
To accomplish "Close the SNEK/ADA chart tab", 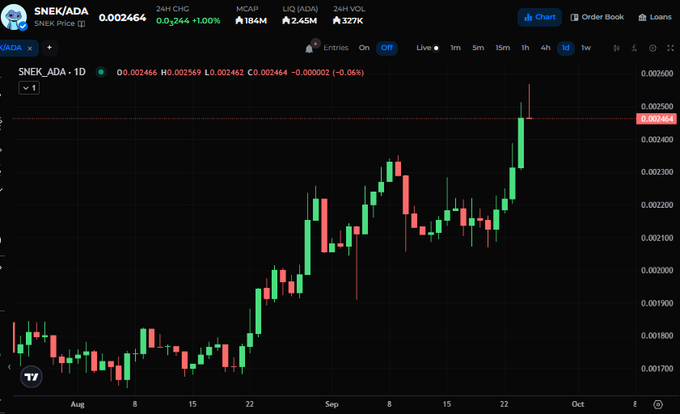I will (x=30, y=49).
